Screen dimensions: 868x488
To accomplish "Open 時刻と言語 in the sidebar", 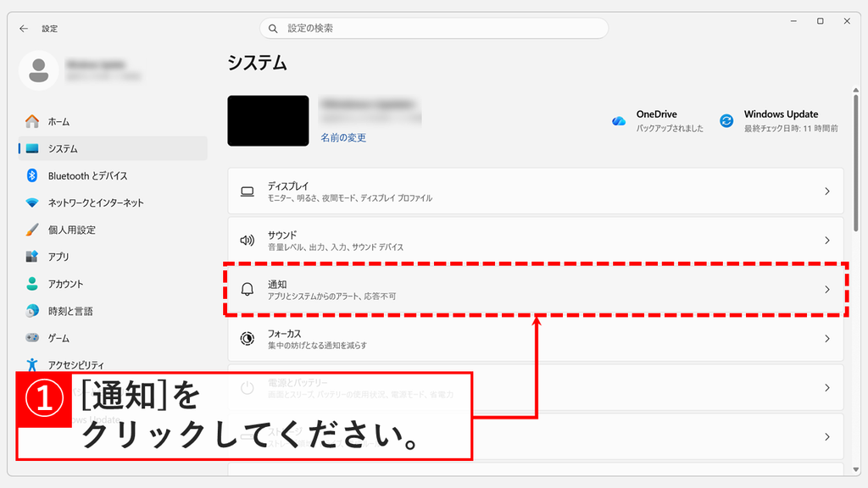I will coord(113,311).
